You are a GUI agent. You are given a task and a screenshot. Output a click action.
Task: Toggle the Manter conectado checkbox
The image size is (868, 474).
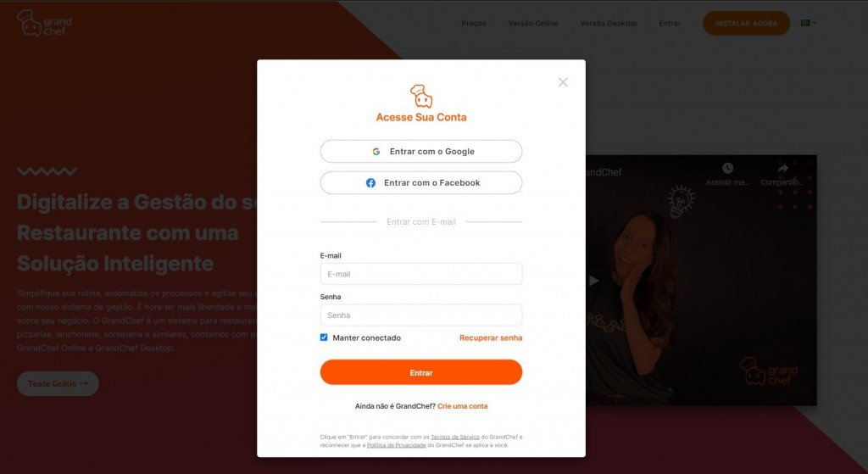click(324, 337)
